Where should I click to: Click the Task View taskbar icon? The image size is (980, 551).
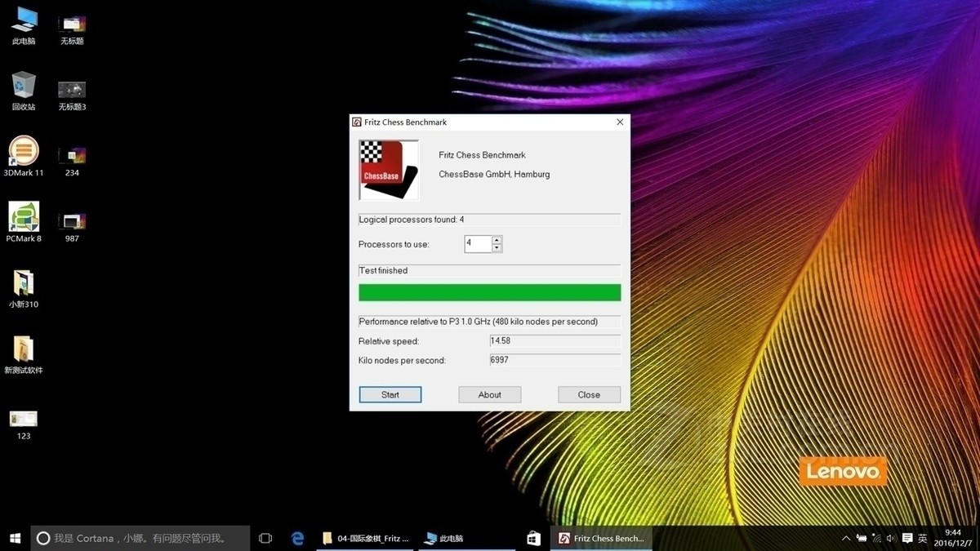(265, 539)
